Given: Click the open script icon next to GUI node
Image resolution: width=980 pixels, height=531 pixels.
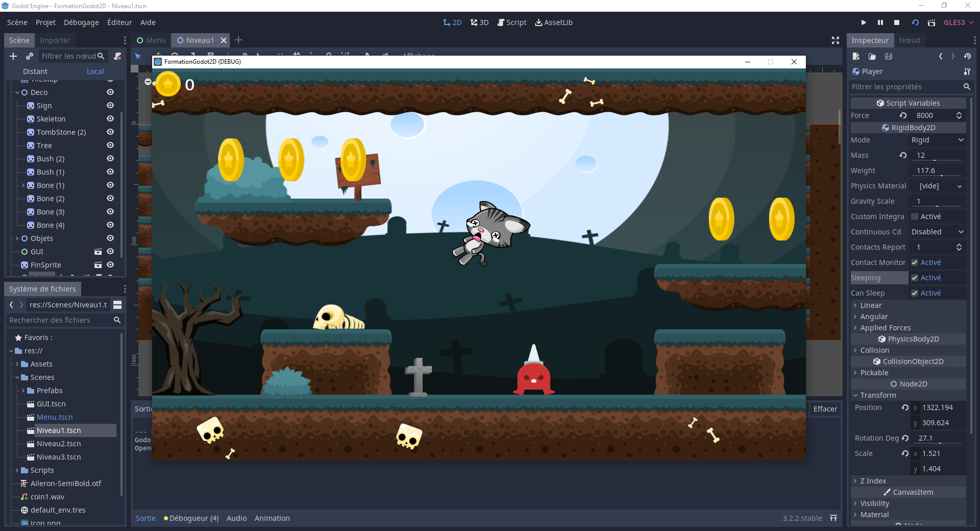Looking at the screenshot, I should click(x=98, y=252).
